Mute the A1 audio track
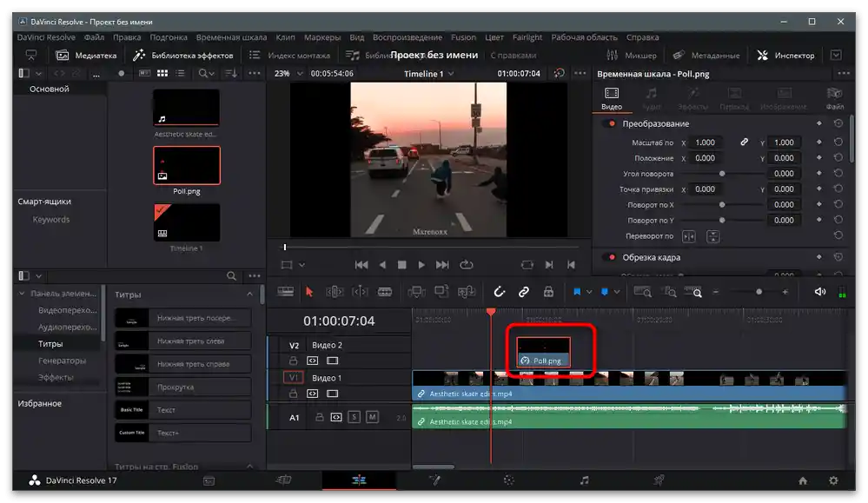 [x=373, y=417]
